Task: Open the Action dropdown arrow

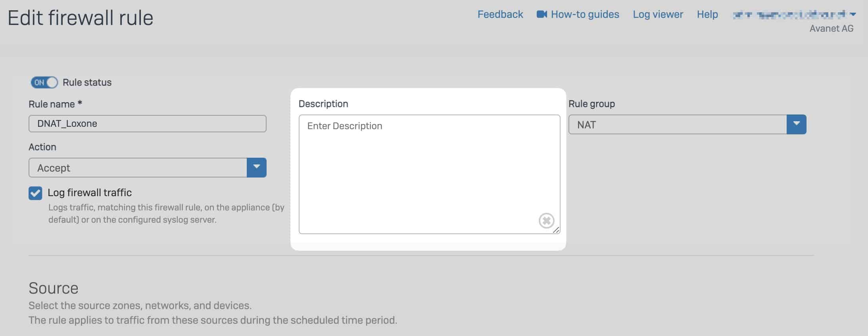Action: pyautogui.click(x=257, y=168)
